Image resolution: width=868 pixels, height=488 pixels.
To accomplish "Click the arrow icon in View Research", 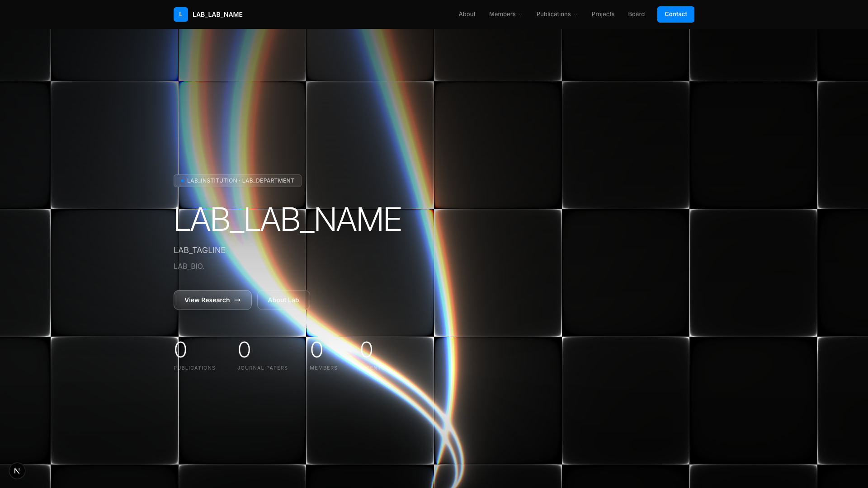I will 237,300.
